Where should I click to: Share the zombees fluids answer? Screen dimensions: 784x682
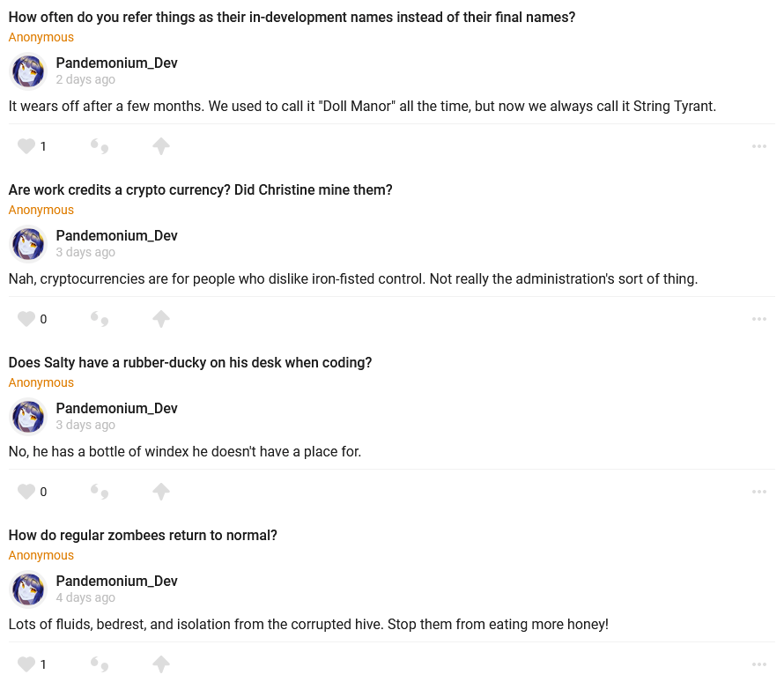(160, 664)
